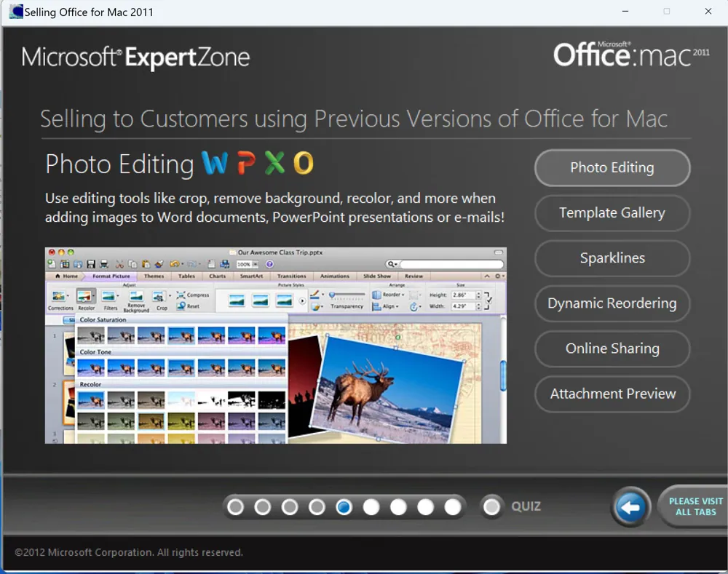
Task: Open the Align dropdown in Arrange group
Action: coord(385,306)
